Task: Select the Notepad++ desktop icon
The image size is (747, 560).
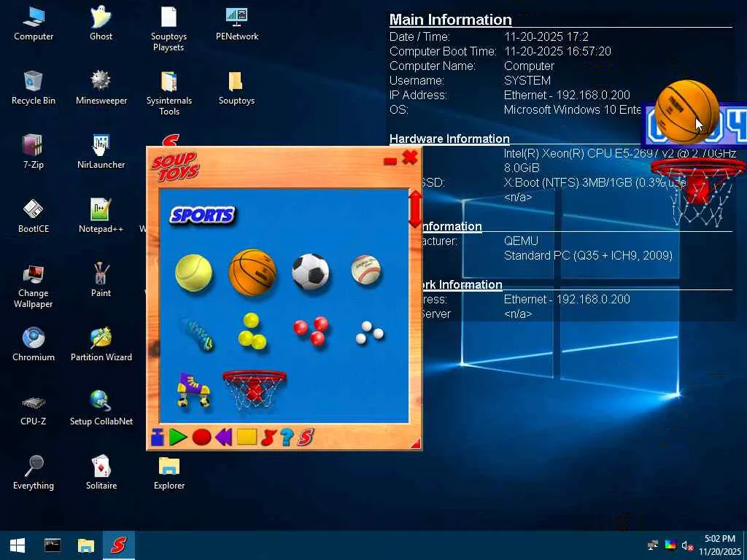Action: (101, 217)
